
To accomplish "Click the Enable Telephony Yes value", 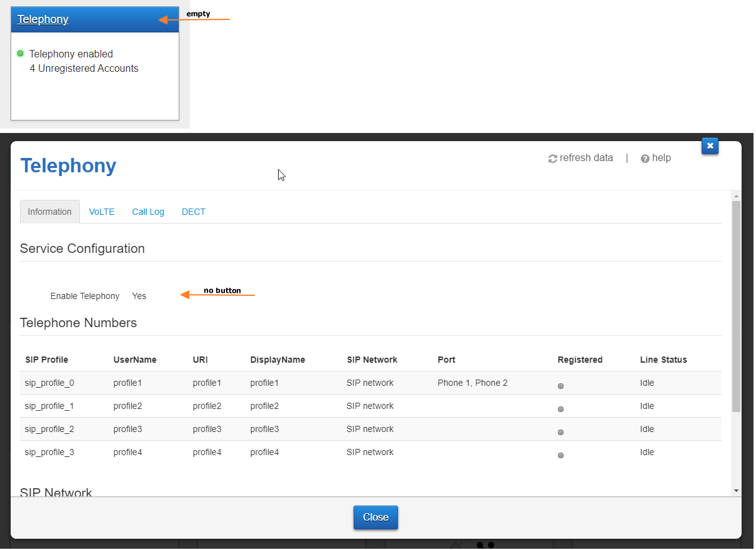I will pos(139,296).
